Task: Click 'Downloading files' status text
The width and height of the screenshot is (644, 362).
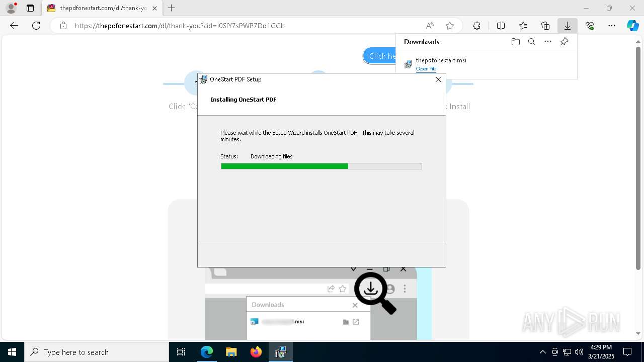Action: point(272,156)
